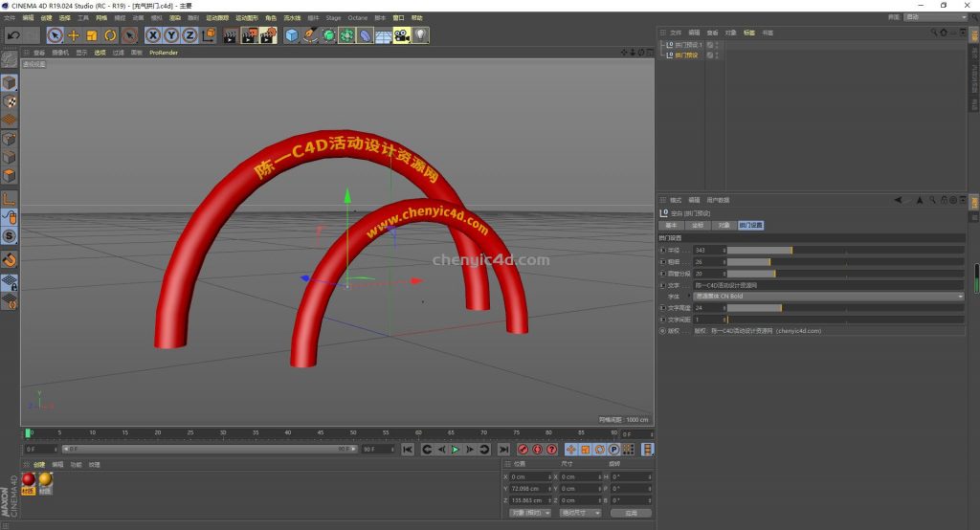Go to end of animation

click(x=503, y=450)
